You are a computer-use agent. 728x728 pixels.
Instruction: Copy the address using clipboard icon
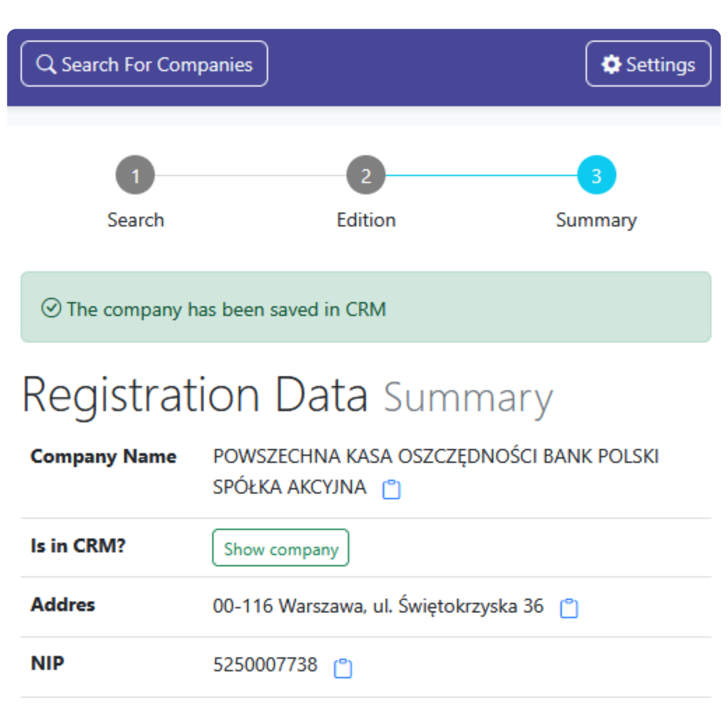pos(569,608)
